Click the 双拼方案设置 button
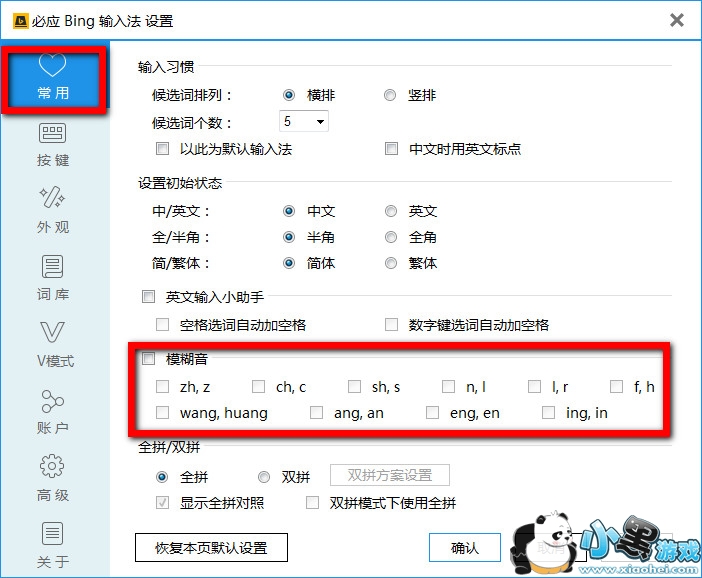 390,475
